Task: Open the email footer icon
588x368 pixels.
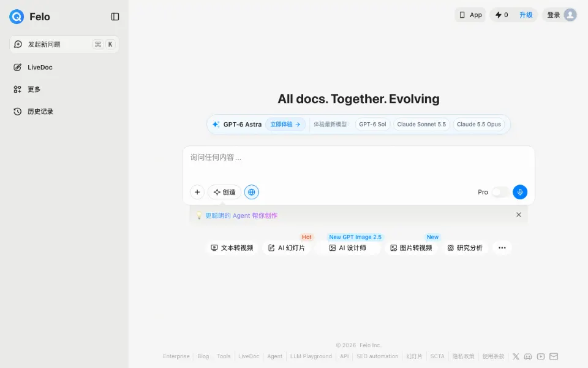Action: click(554, 356)
